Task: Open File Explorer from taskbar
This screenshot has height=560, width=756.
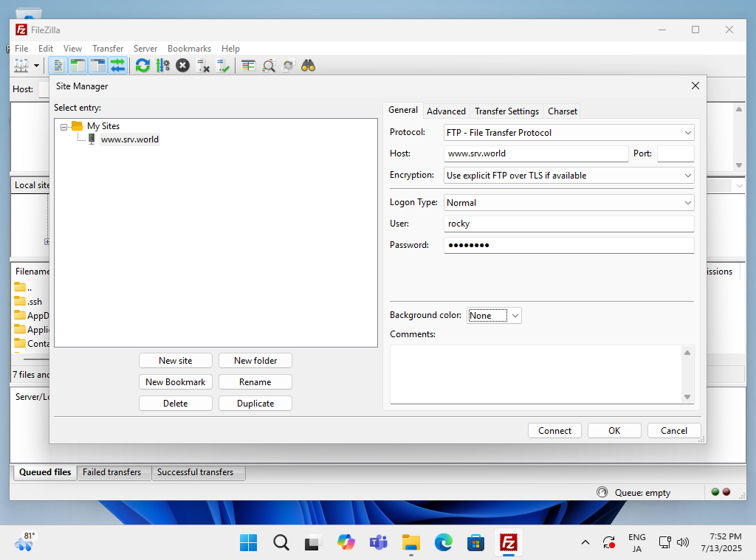Action: (x=410, y=542)
